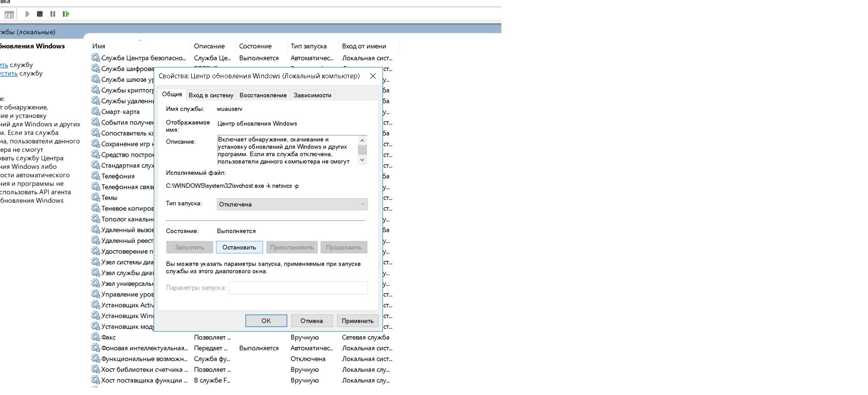Go to the Зависимости tab
Image resolution: width=868 pixels, height=395 pixels.
pyautogui.click(x=312, y=95)
